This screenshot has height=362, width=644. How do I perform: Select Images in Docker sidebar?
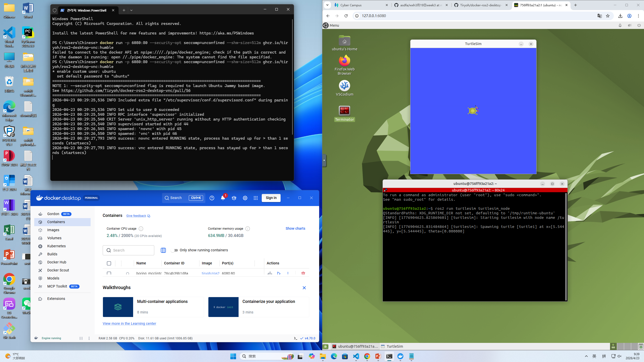62,230
